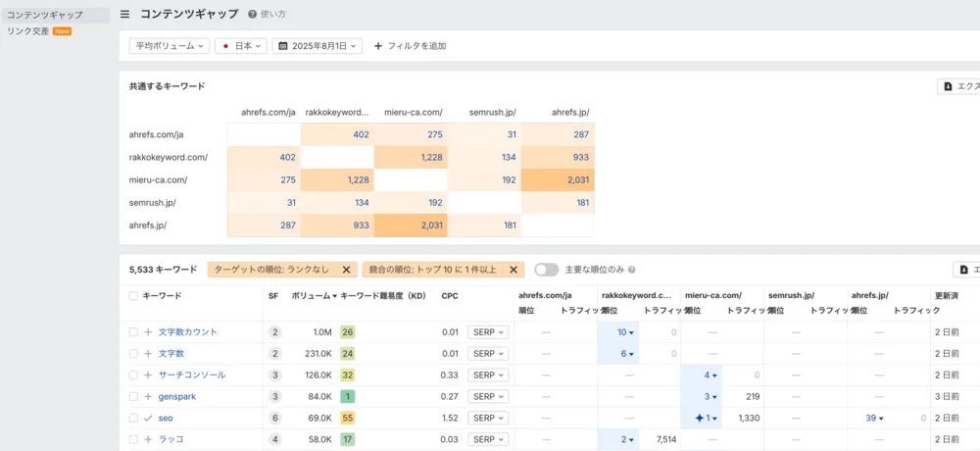Viewport: 980px width, 451px height.
Task: Click the checkmark icon for seo row
Action: coord(148,418)
